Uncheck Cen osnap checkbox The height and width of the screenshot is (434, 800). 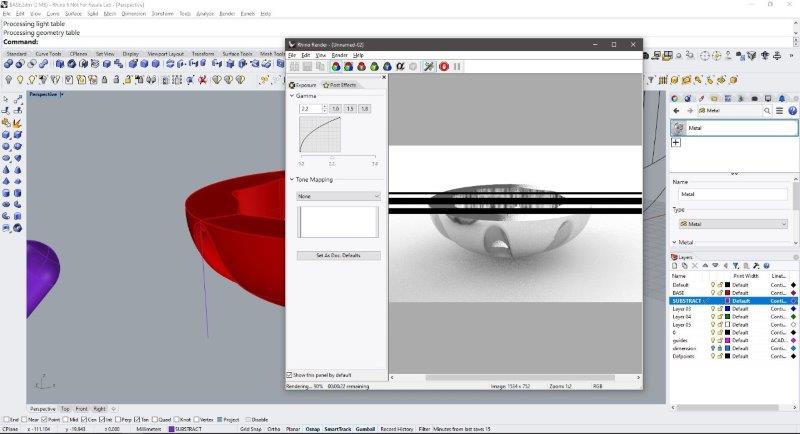[x=84, y=419]
